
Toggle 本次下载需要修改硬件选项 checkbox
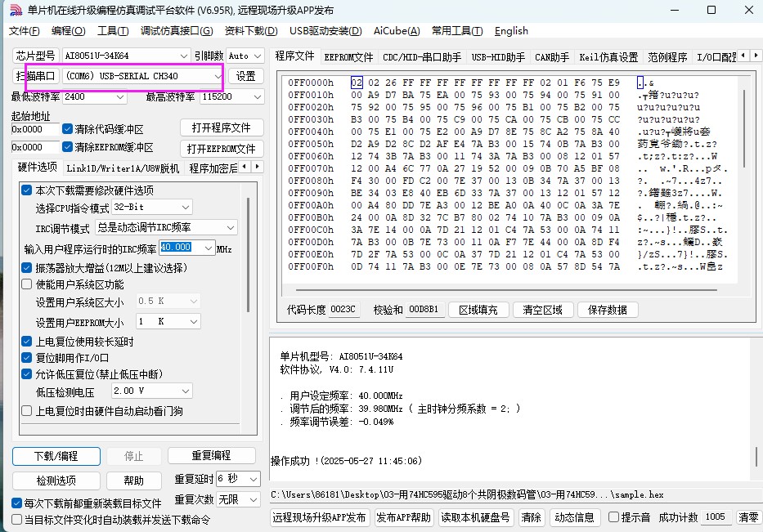(x=27, y=190)
